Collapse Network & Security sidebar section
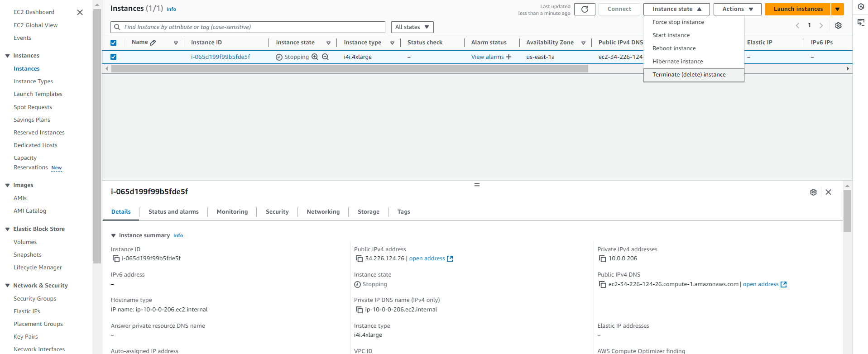The height and width of the screenshot is (354, 868). tap(7, 286)
